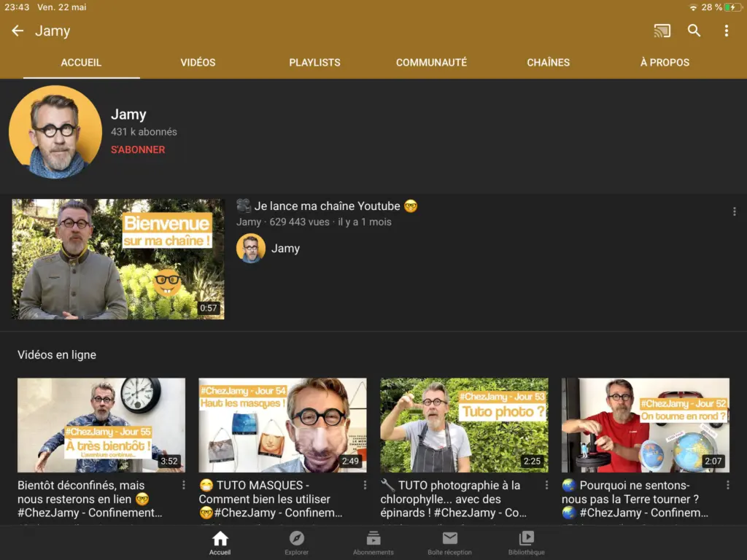Tap the '629 443 vues' video info line
Screen dimensions: 747x560
(314, 222)
